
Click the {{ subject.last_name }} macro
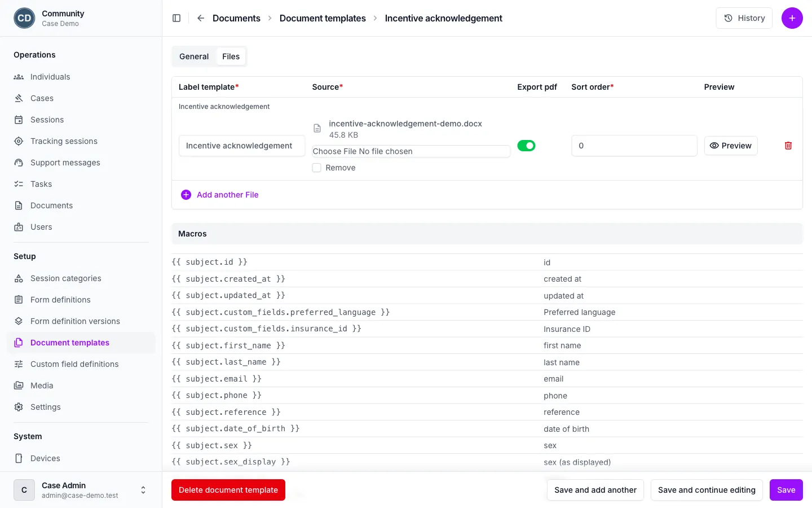226,362
